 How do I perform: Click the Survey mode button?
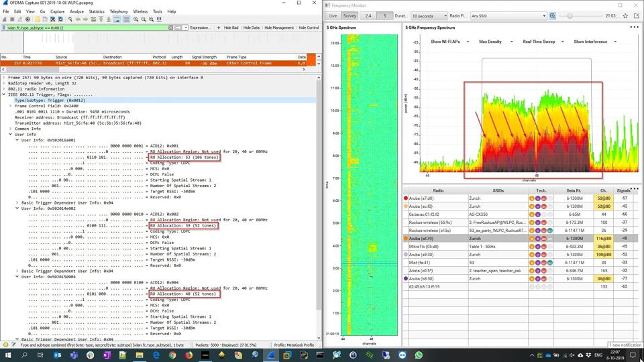point(350,15)
